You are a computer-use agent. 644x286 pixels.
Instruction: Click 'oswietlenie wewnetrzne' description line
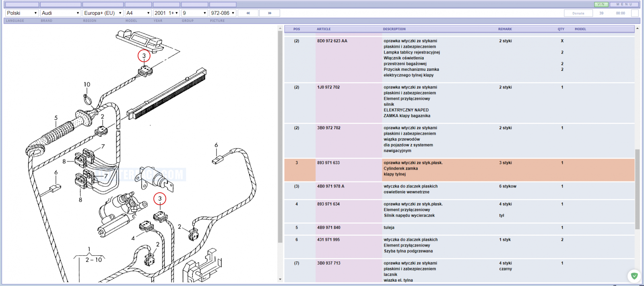(407, 192)
